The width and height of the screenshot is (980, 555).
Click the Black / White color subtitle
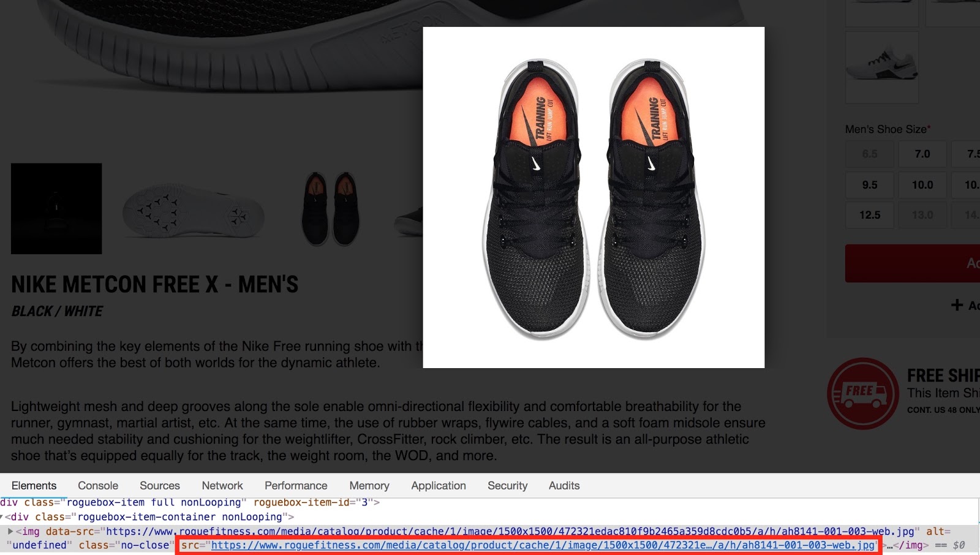coord(57,311)
